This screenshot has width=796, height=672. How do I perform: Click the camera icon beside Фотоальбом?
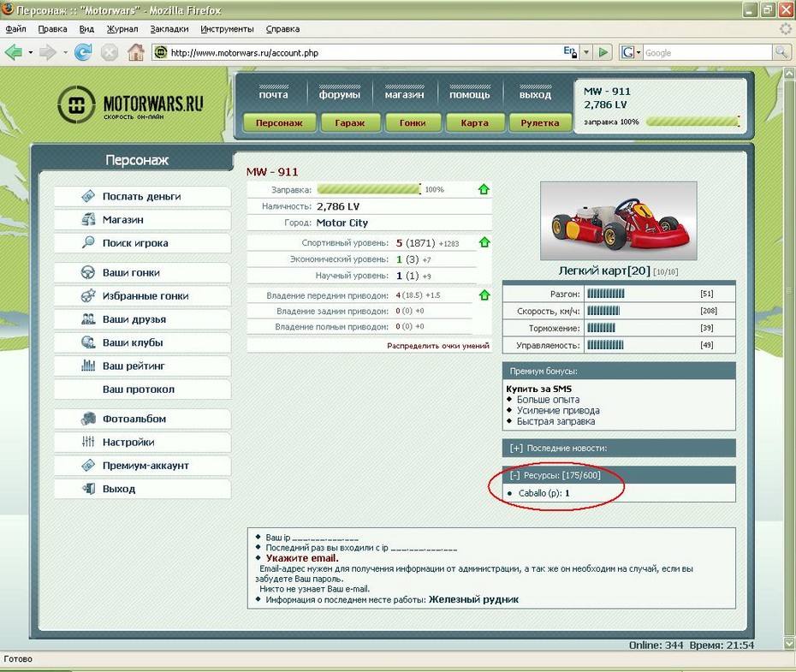pyautogui.click(x=88, y=419)
